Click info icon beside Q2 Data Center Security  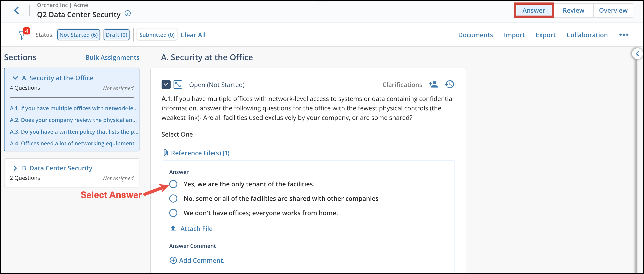[x=128, y=14]
